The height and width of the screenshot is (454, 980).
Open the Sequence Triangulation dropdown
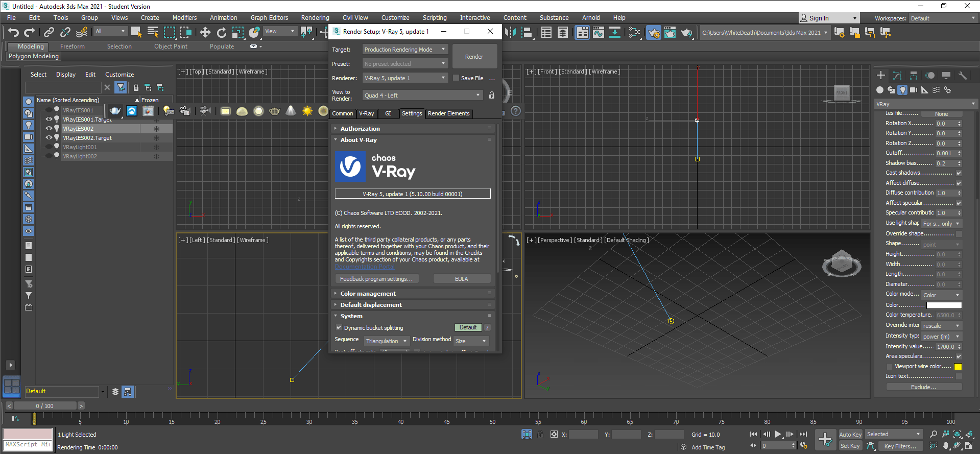tap(386, 341)
